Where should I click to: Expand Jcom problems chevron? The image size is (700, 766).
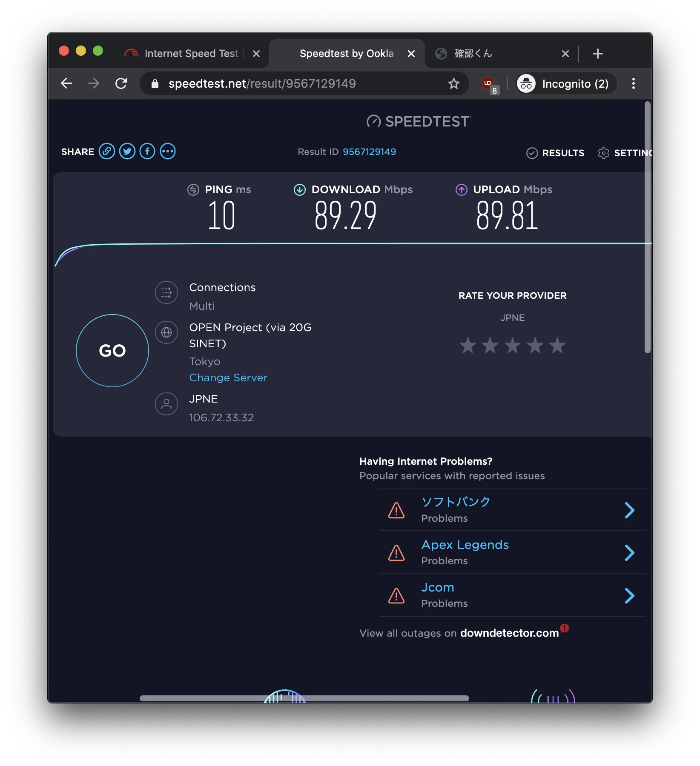tap(629, 596)
